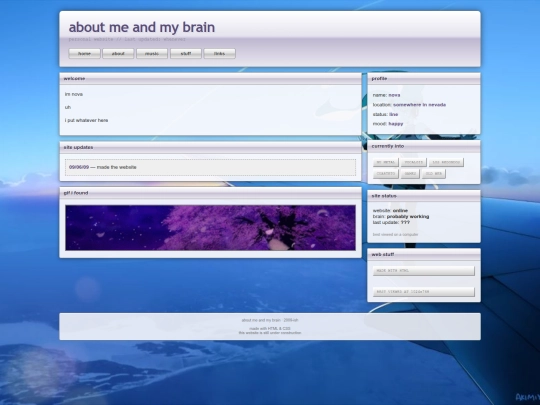
Task: Click the 'currently into' panel header
Action: (x=424, y=146)
